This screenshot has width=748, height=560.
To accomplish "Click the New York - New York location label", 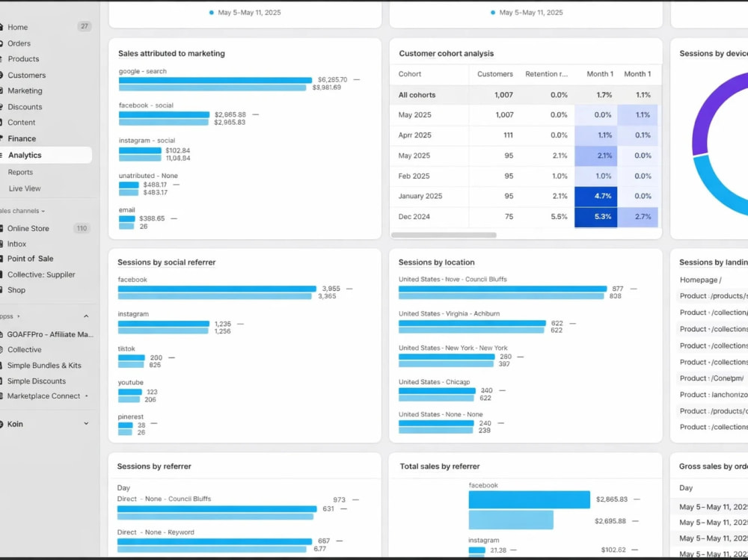I will click(453, 348).
